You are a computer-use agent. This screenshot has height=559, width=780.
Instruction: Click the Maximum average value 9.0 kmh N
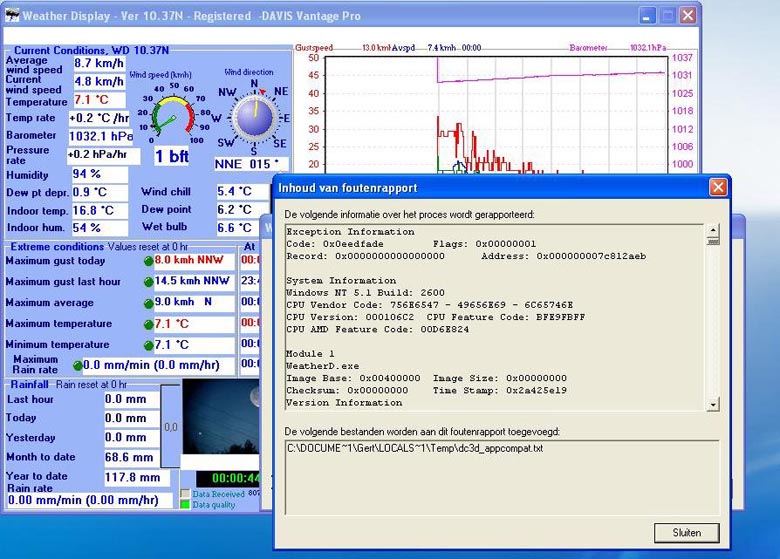(194, 302)
